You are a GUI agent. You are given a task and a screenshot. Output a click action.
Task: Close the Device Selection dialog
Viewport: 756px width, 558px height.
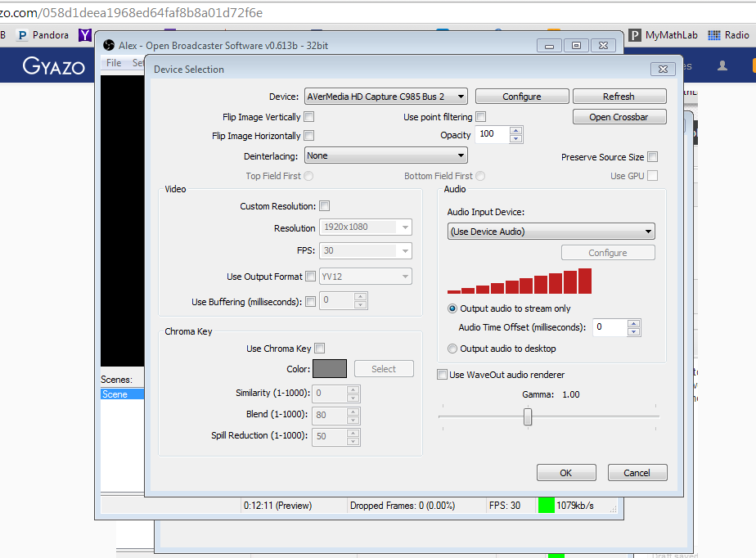(663, 70)
